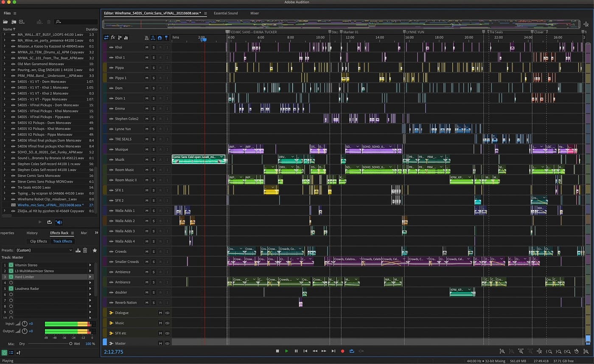Select the Clip Effects button
The width and height of the screenshot is (594, 364).
coord(39,241)
